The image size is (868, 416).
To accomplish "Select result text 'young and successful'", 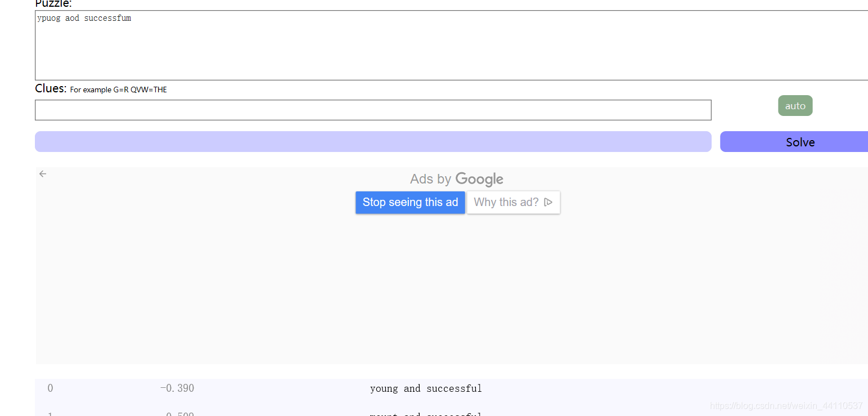I will click(426, 388).
